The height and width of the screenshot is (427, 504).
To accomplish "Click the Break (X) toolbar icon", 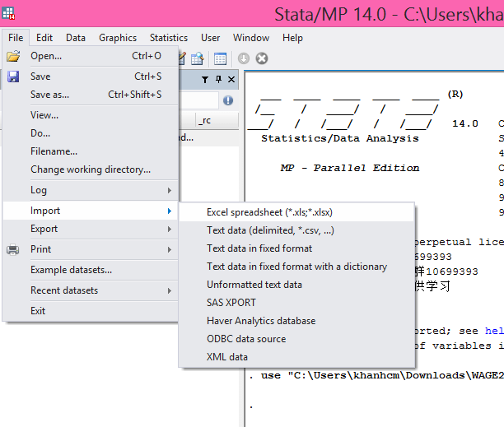I will coord(262,58).
